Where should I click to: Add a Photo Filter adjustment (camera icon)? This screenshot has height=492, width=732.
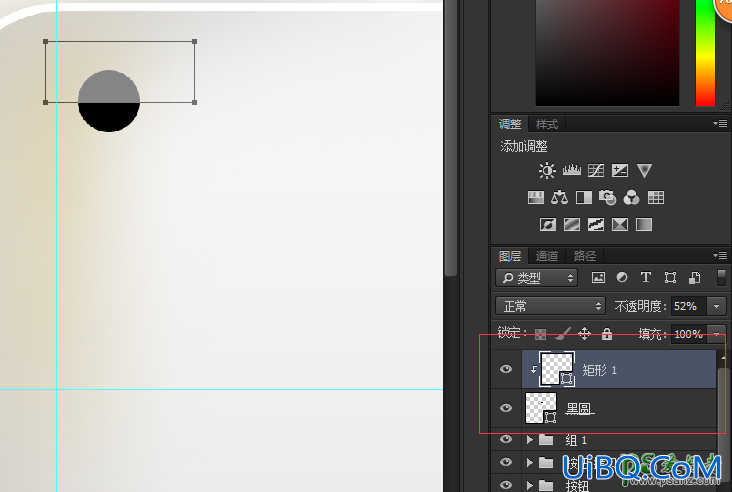pos(607,198)
